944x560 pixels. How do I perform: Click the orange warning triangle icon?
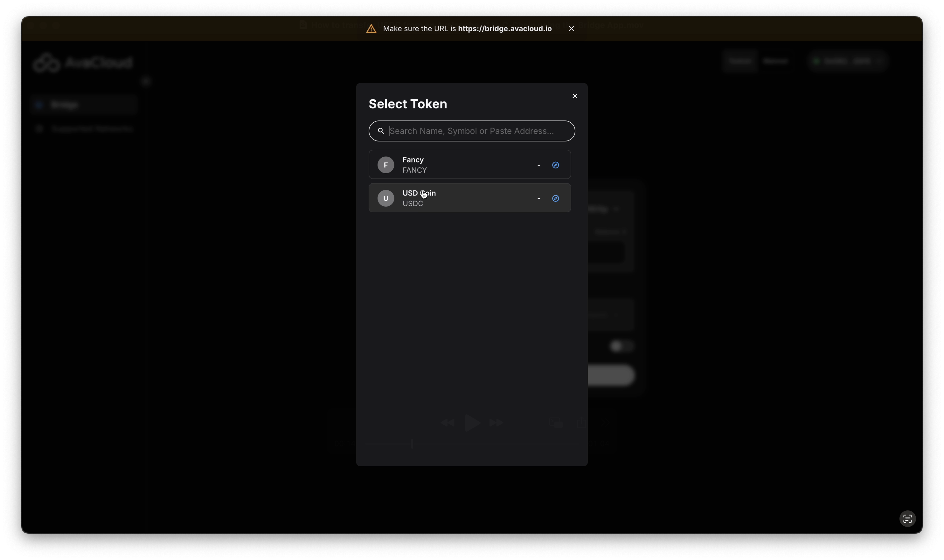(x=371, y=29)
